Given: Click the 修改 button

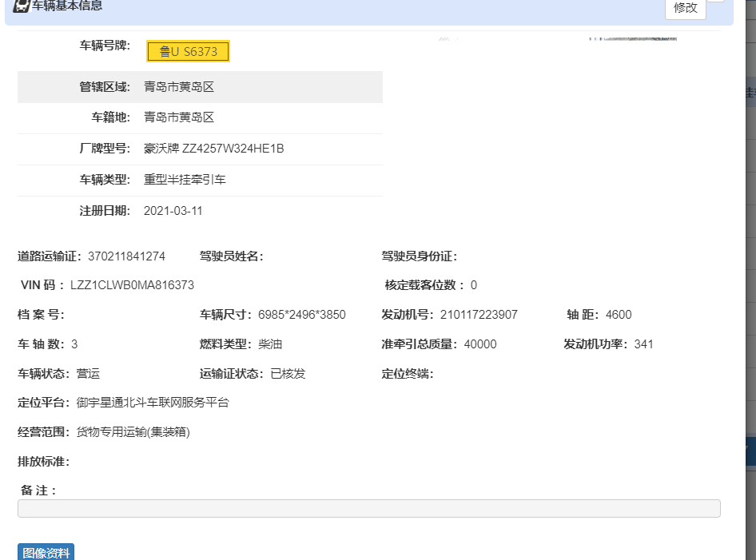Looking at the screenshot, I should [685, 8].
